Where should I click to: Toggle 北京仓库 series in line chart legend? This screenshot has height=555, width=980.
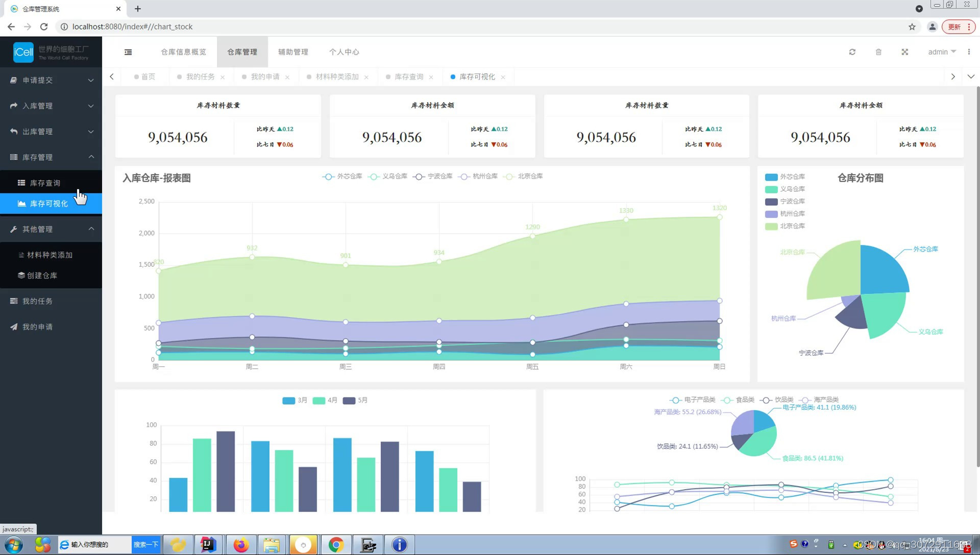pos(523,176)
